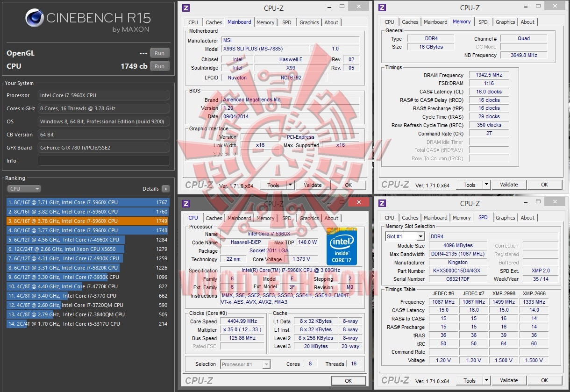This screenshot has height=392, width=570.
Task: Click OK in SPD CPU-Z window
Action: [x=545, y=380]
